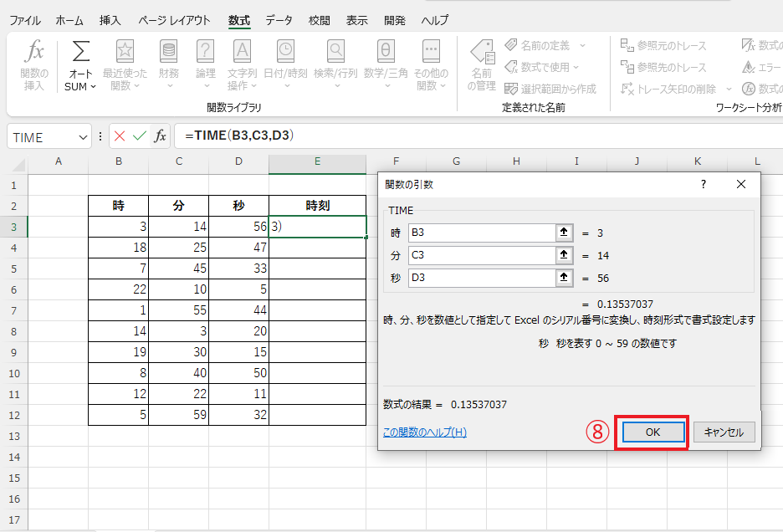Select the Formulas (数式) tab
This screenshot has height=532, width=783.
point(239,20)
